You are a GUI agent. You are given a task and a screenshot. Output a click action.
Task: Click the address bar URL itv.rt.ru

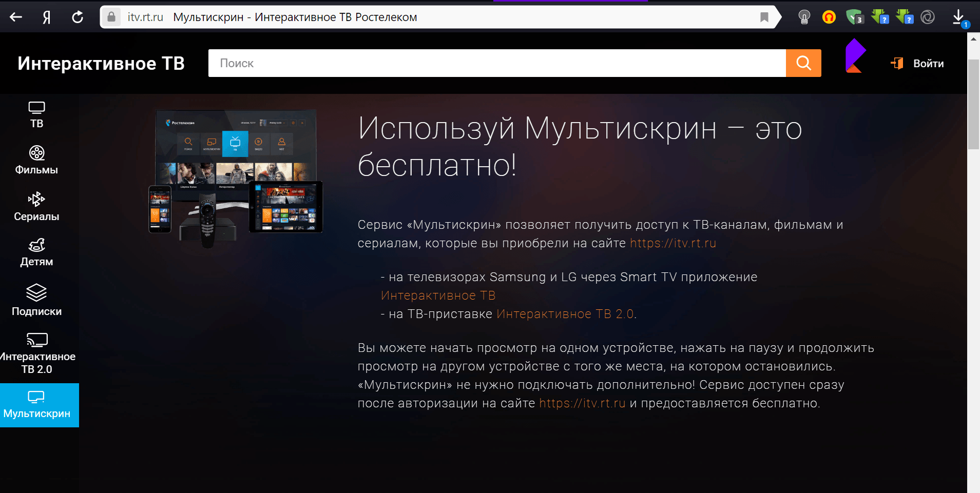(145, 17)
